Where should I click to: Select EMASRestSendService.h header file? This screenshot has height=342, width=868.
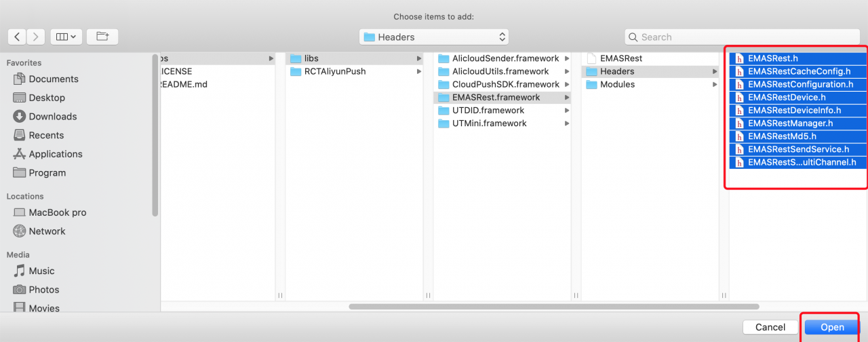[798, 149]
